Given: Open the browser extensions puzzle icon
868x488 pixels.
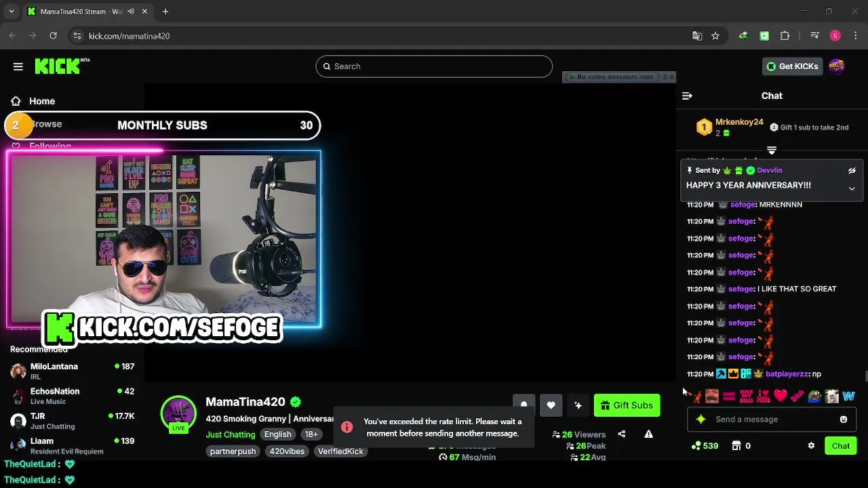Looking at the screenshot, I should [785, 36].
